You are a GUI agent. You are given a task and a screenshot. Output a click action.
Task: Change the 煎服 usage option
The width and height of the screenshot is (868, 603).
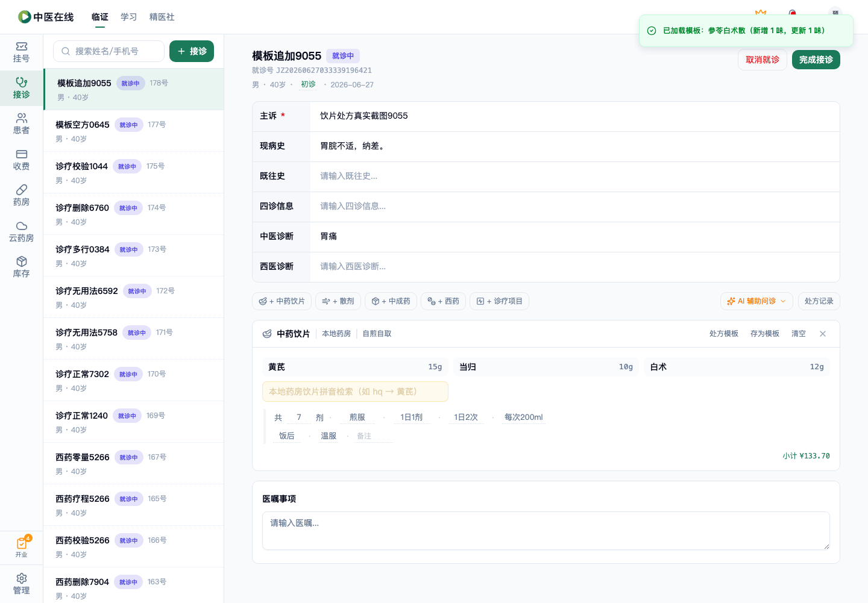[x=357, y=417]
